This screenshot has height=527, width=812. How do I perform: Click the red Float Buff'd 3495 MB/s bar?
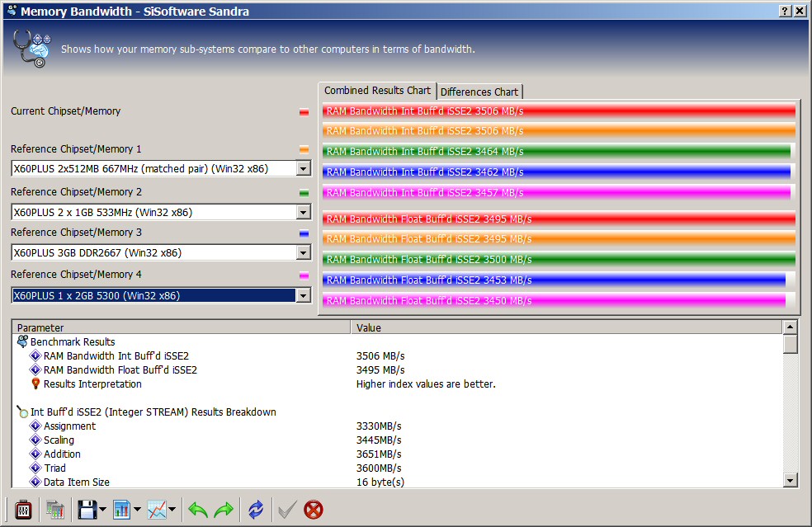[559, 219]
